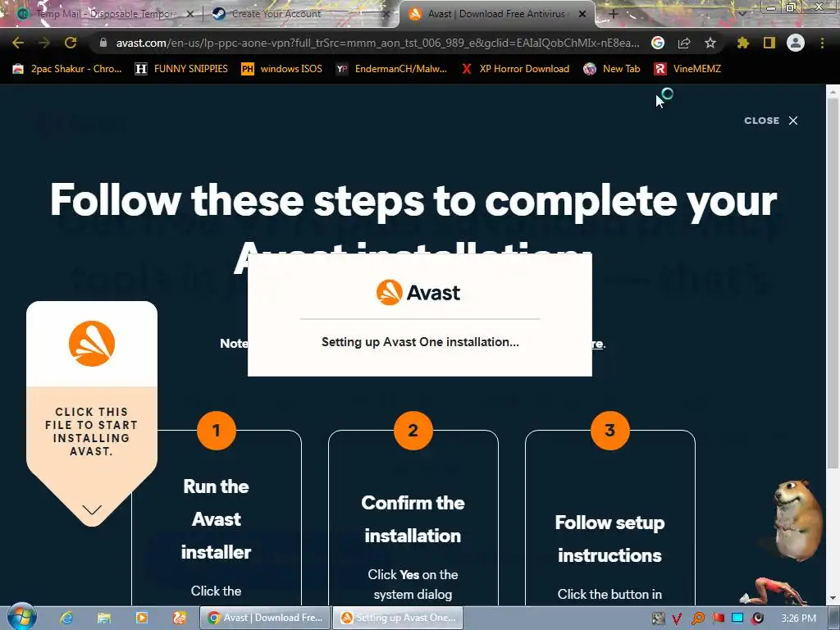
Task: Toggle Chrome side panel icon
Action: pos(769,43)
